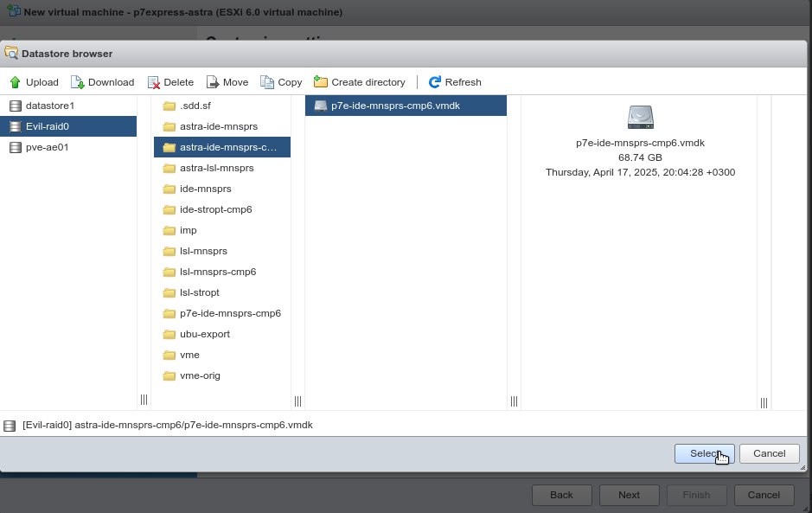Screen dimensions: 812x513
Task: Click the Copy file icon
Action: [267, 82]
